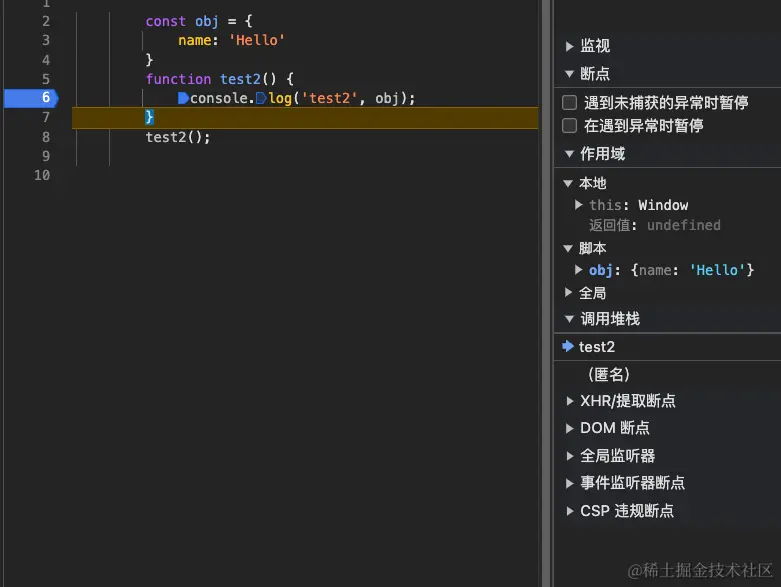Click line number 10 in the gutter
Screen dimensions: 781x587
(x=42, y=175)
